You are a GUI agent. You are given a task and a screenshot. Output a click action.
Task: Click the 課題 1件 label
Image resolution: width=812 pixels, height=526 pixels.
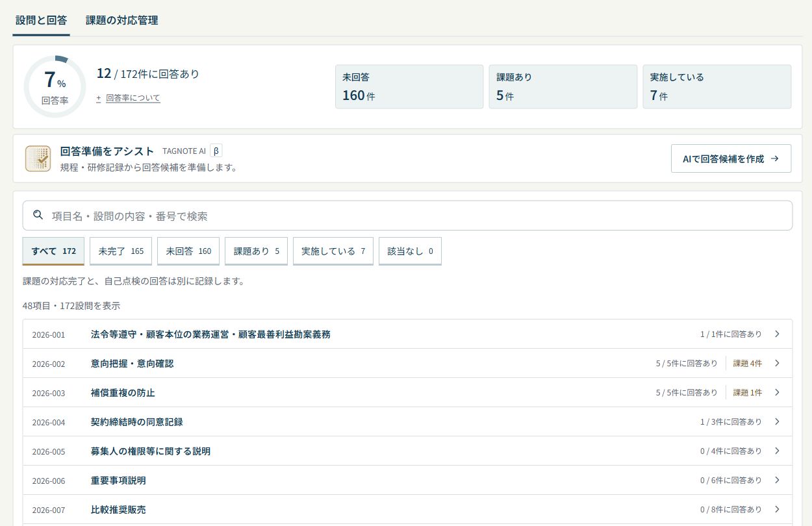[x=747, y=393]
